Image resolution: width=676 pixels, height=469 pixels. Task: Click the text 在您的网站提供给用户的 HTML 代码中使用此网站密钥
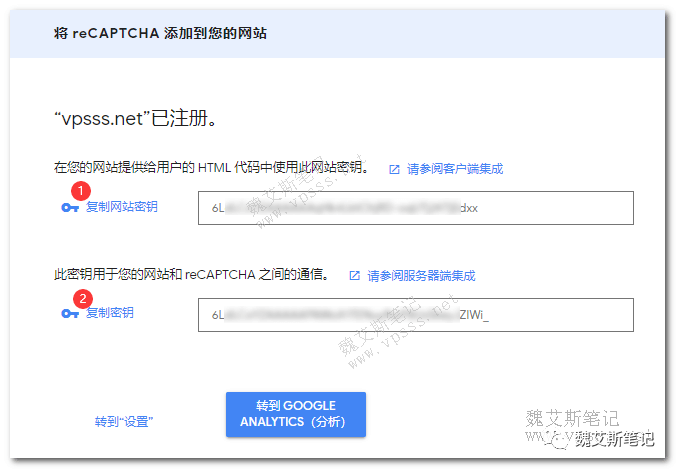[211, 167]
